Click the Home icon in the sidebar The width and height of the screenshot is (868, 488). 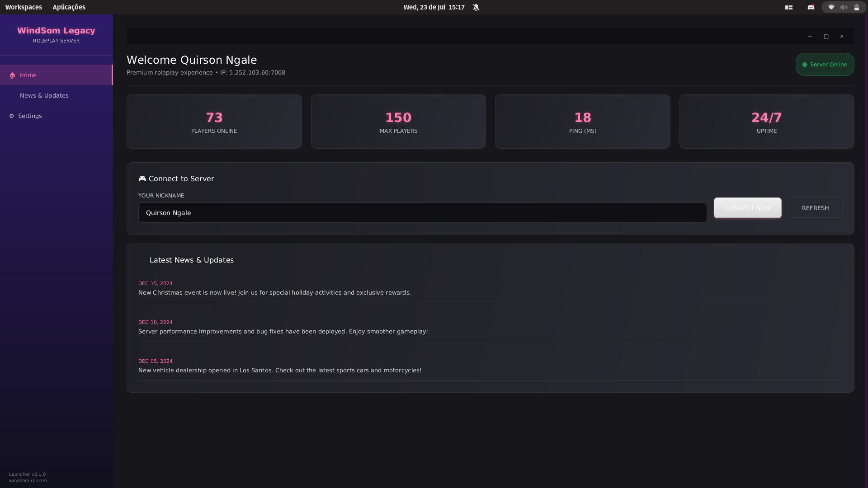(12, 75)
